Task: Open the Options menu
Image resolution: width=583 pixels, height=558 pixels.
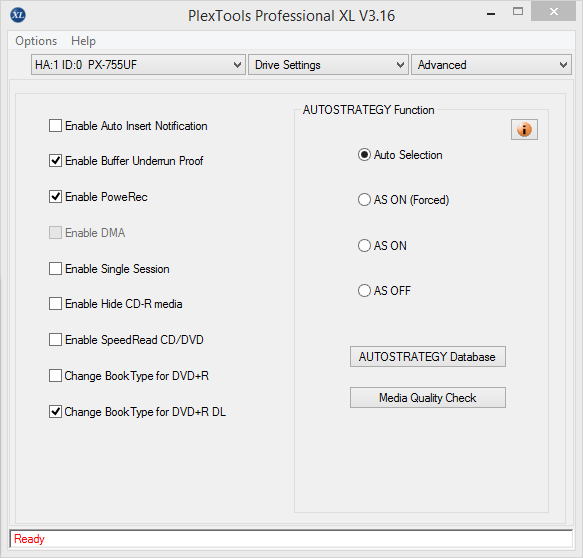Action: (36, 41)
